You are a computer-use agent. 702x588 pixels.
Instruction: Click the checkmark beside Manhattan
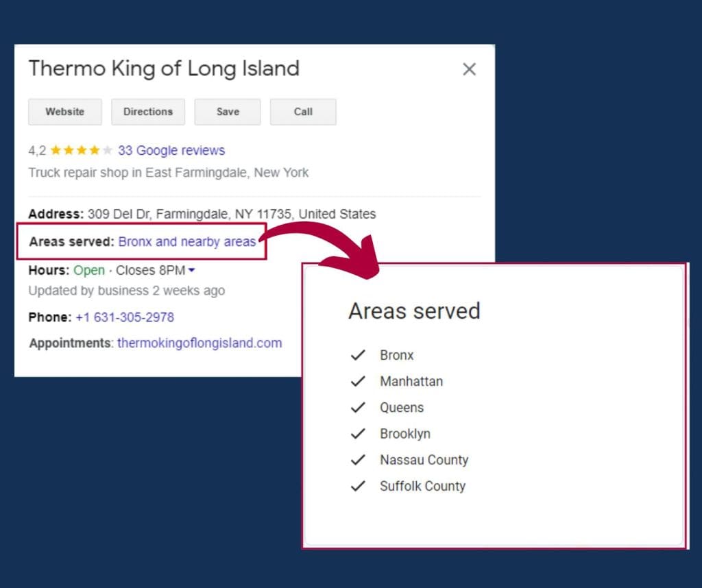coord(358,381)
